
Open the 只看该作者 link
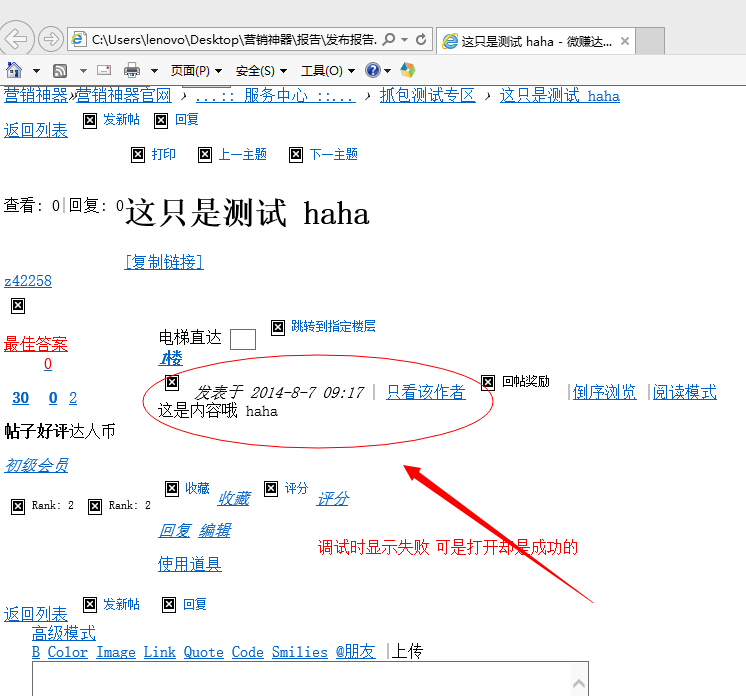(425, 392)
